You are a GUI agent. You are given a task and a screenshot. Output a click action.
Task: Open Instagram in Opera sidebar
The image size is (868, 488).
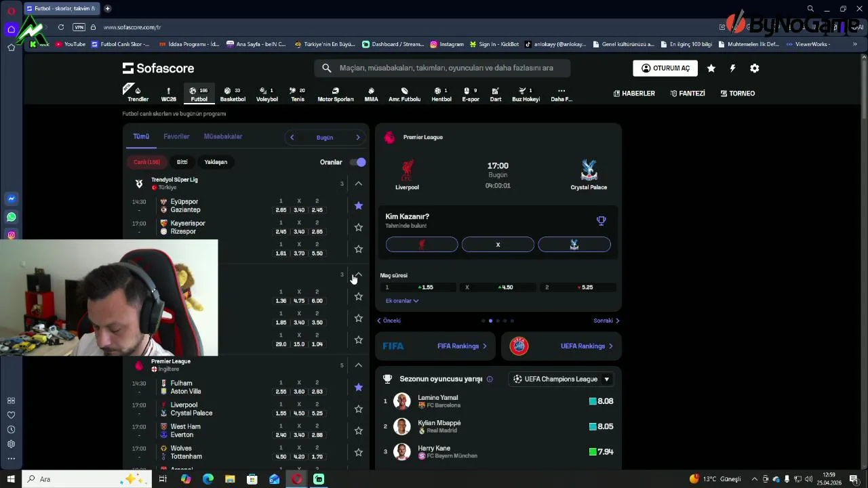pos(11,235)
